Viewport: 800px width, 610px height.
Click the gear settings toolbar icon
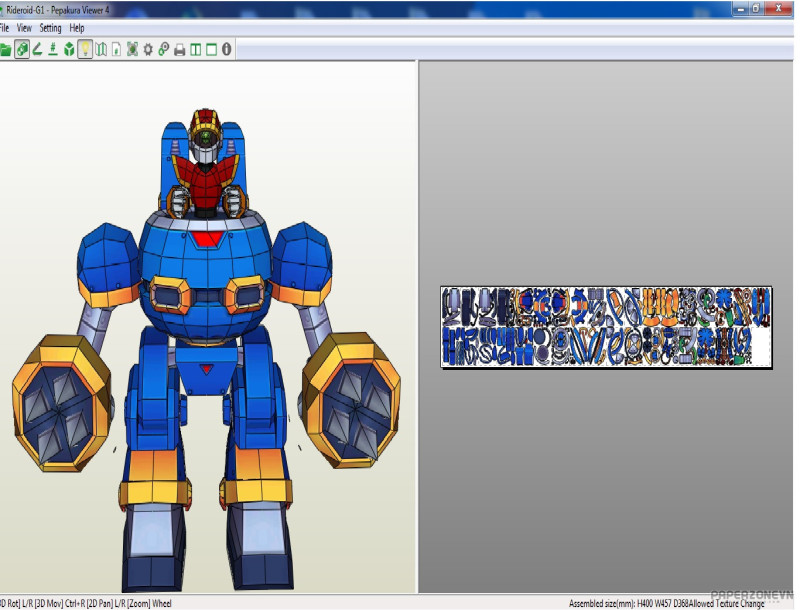148,49
